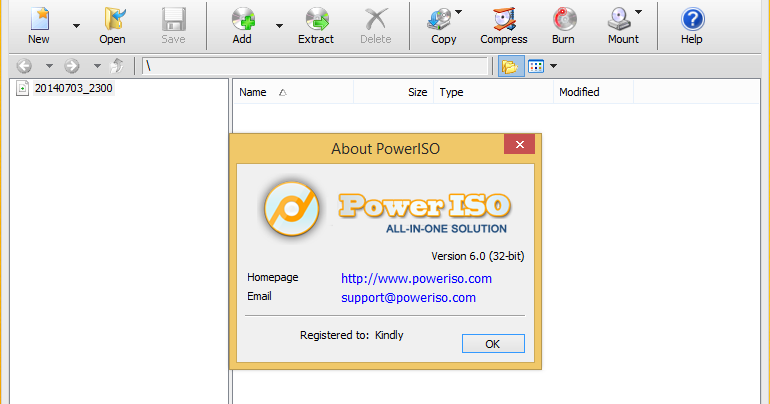Open the http://www.poweriso.com homepage link
Viewport: 770px width, 404px height.
[x=416, y=279]
